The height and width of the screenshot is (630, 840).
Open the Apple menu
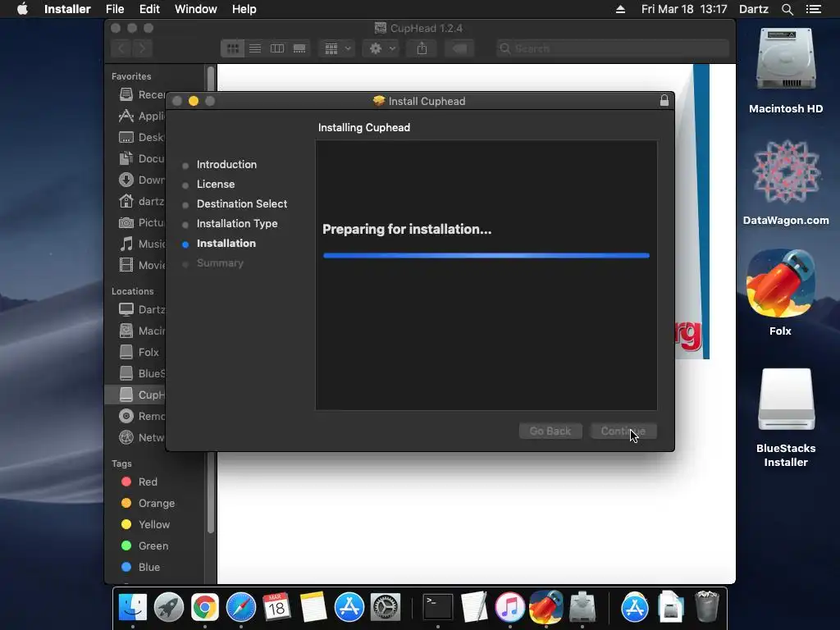click(22, 9)
